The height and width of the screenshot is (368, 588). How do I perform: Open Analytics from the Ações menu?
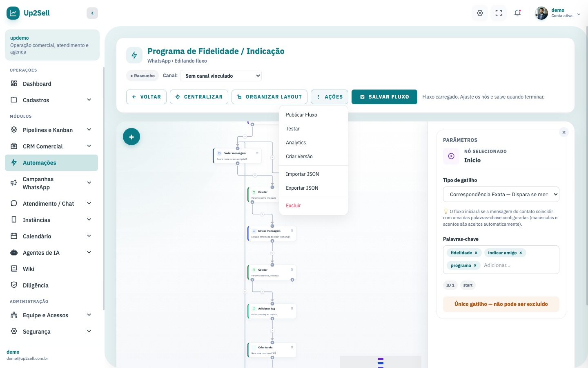pos(314,143)
